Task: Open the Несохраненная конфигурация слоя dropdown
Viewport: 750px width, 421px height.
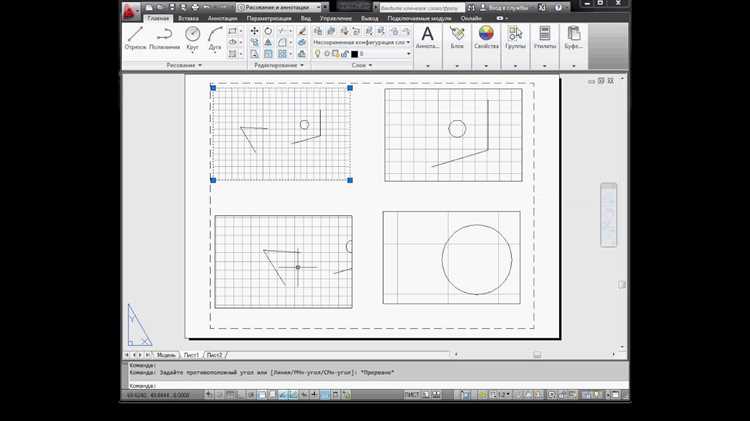Action: [x=361, y=43]
